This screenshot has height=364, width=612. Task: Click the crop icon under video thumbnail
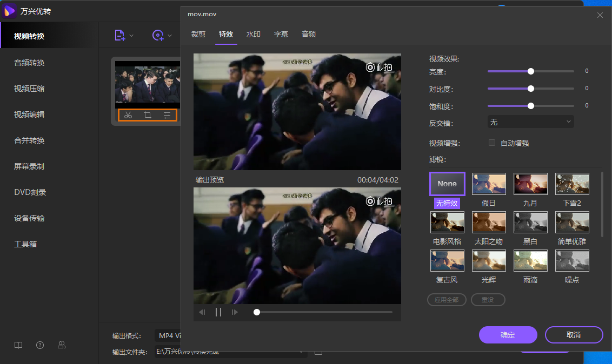pos(148,115)
